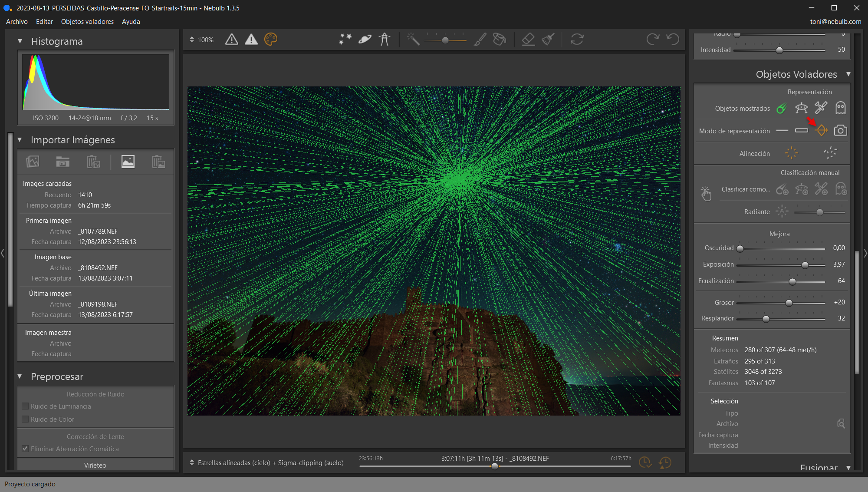Click the first clock icon by timeline
The width and height of the screenshot is (868, 492).
click(645, 462)
